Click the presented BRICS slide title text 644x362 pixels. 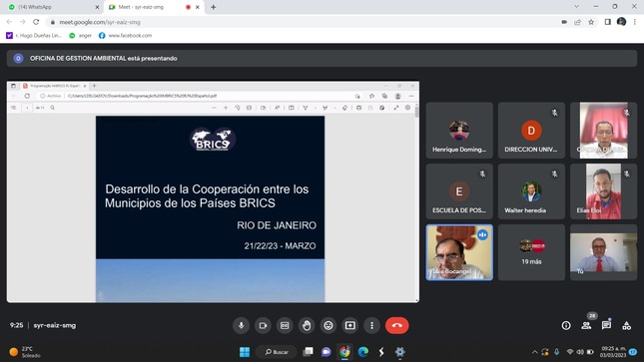pyautogui.click(x=207, y=195)
